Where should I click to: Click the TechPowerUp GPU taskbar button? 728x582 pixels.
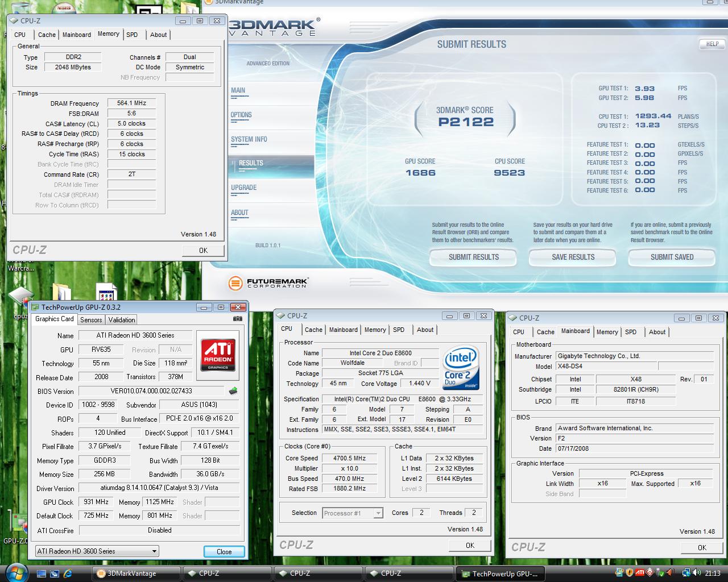[x=500, y=573]
